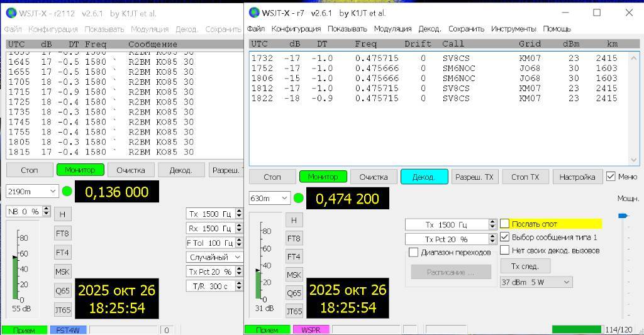Adjust the Мощн. power slider
Image resolution: width=644 pixels, height=335 pixels.
pos(623,216)
